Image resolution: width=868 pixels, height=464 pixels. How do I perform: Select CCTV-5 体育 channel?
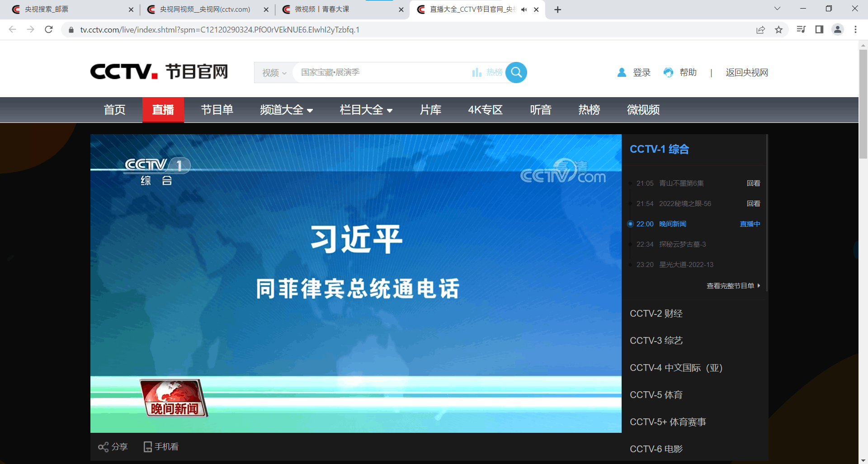[656, 395]
